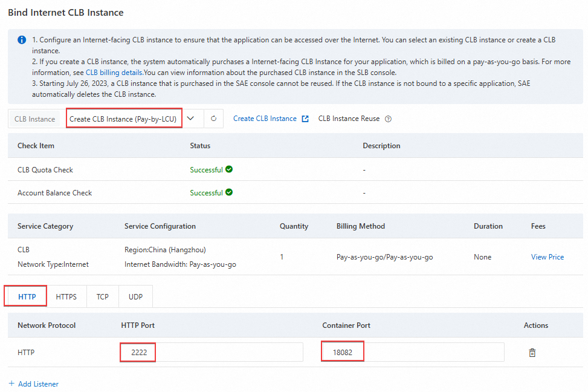
Task: Expand the CLB Instance dropdown arrow
Action: point(191,119)
